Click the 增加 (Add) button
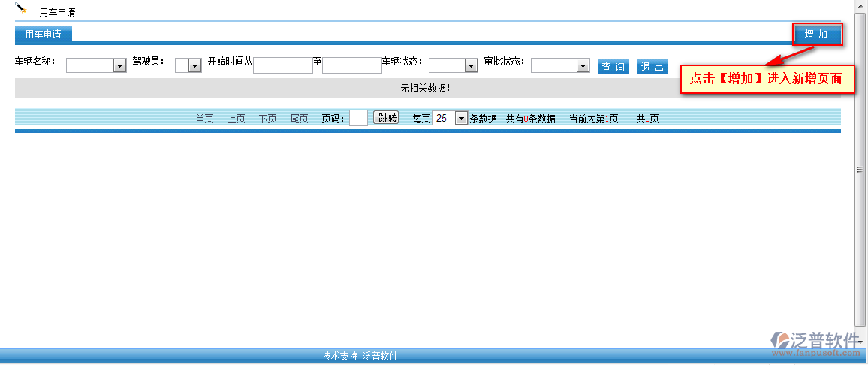The height and width of the screenshot is (365, 868). tap(817, 35)
